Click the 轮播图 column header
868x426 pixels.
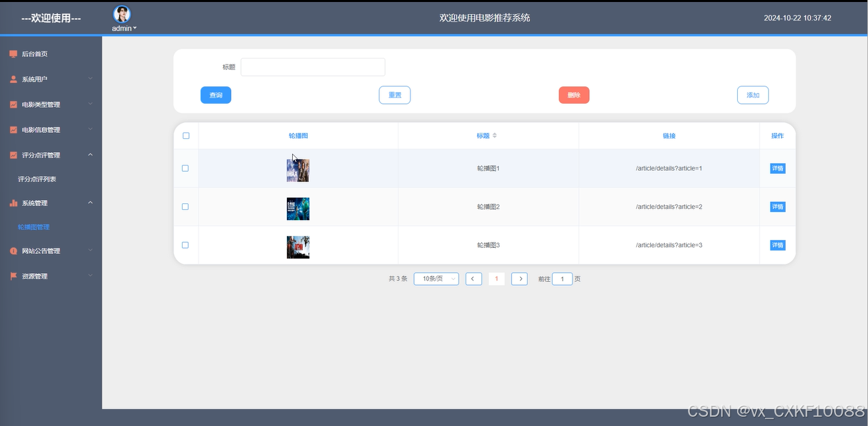coord(298,136)
